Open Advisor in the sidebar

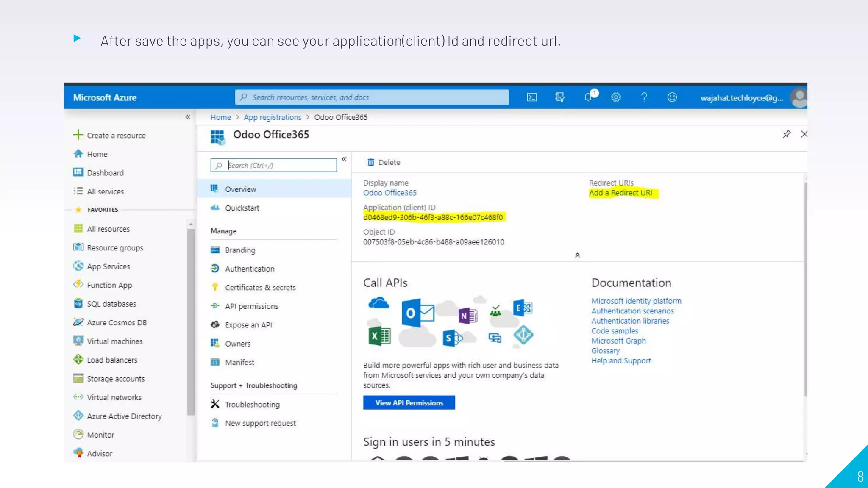point(93,453)
